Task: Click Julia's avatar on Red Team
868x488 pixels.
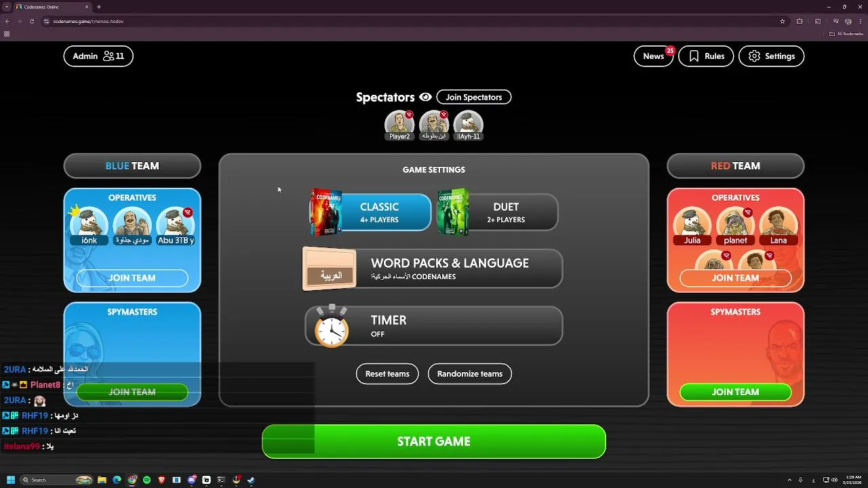Action: pyautogui.click(x=692, y=225)
